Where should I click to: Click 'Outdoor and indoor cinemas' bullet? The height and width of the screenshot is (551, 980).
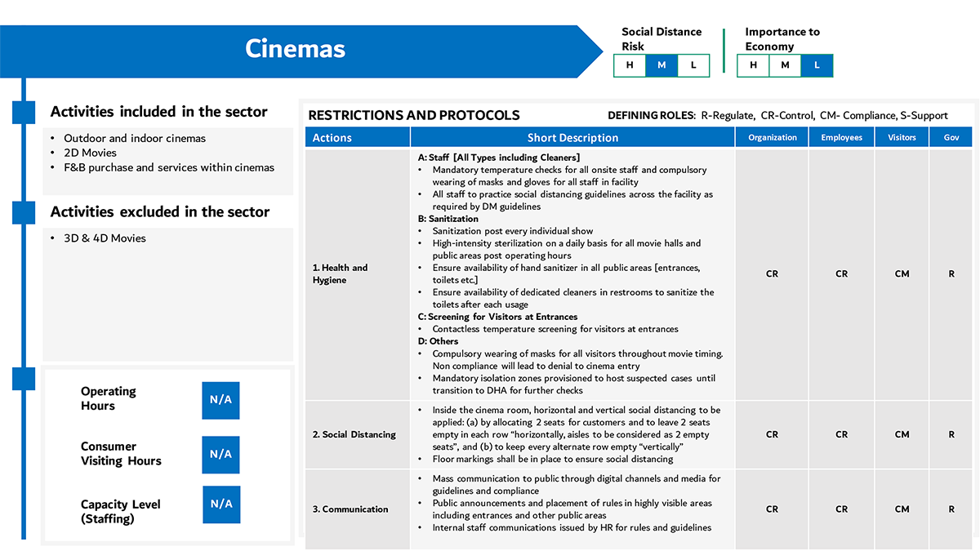(x=135, y=138)
